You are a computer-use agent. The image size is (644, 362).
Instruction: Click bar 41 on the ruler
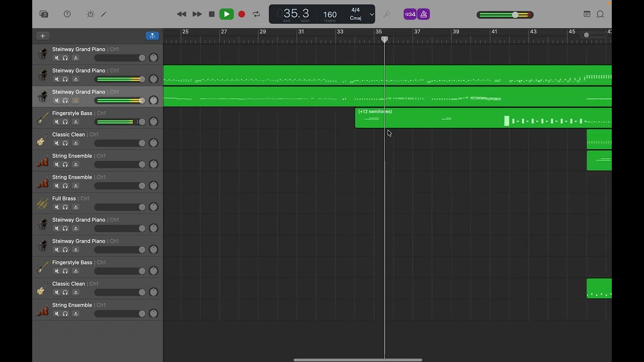(494, 32)
